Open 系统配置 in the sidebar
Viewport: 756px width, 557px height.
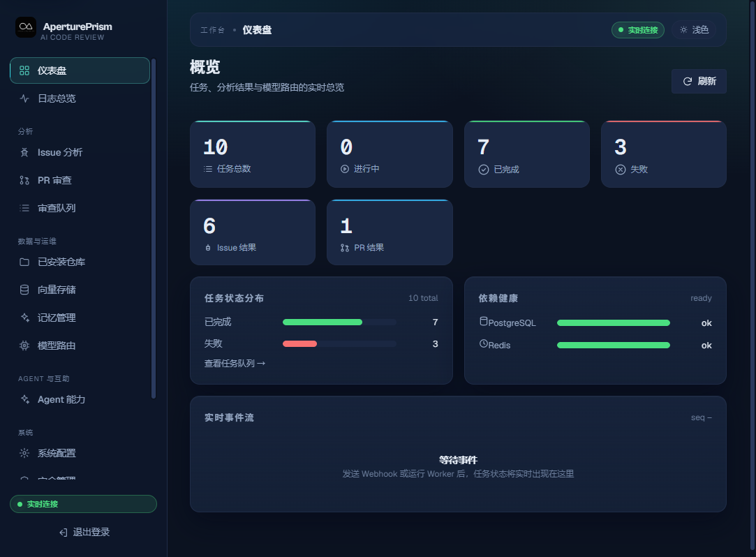point(80,453)
